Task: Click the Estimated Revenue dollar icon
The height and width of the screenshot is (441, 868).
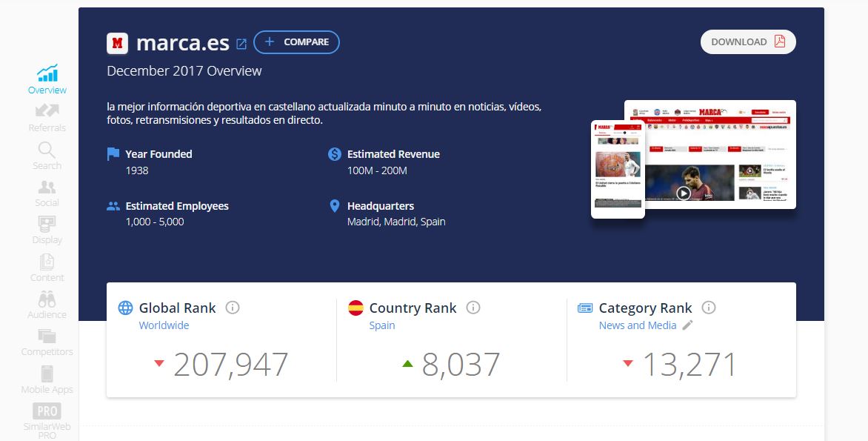Action: 334,154
